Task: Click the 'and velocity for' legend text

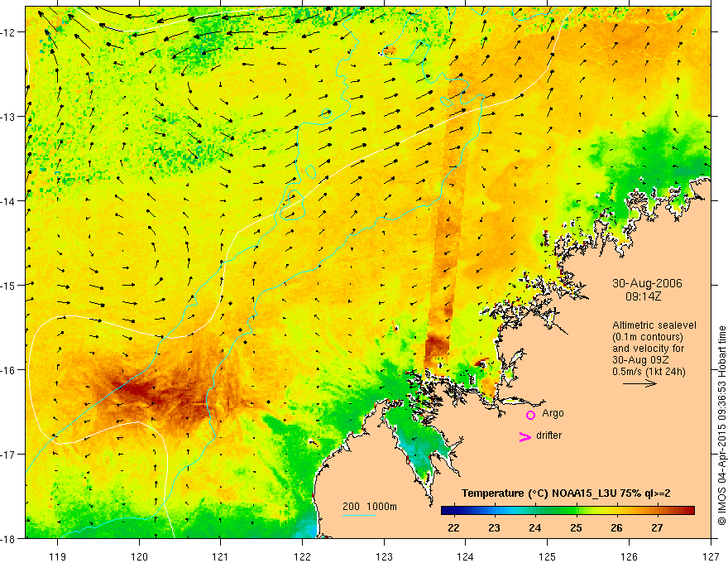Action: click(649, 349)
